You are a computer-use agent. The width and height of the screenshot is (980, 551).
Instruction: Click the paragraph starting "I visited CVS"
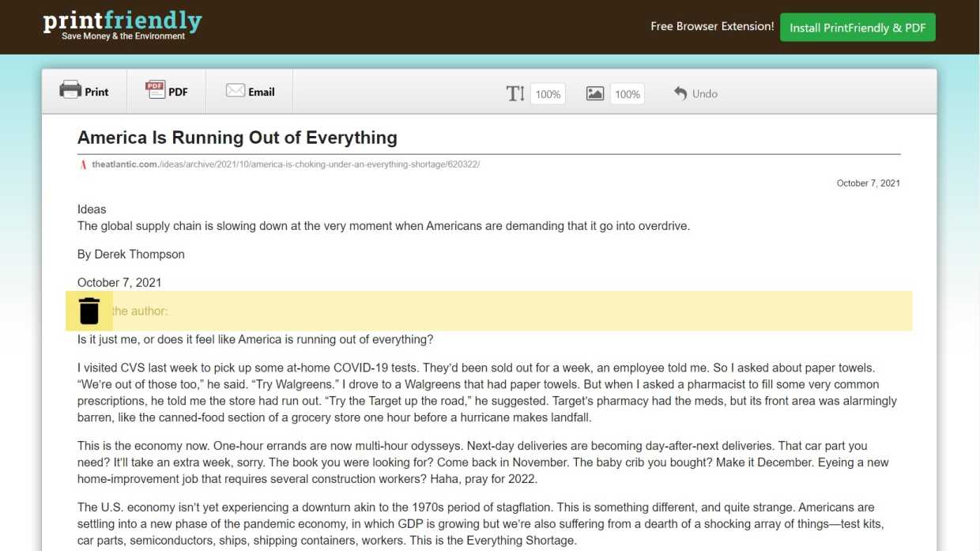488,393
